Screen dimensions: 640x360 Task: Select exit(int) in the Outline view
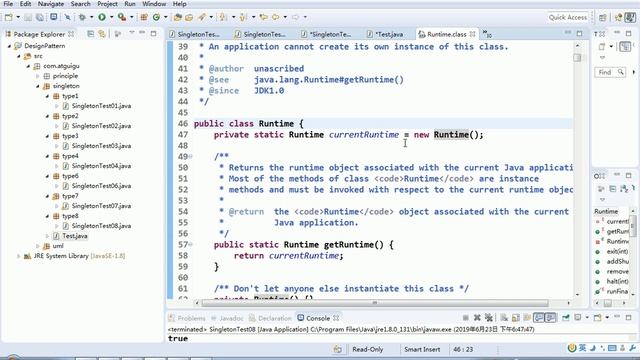[617, 251]
